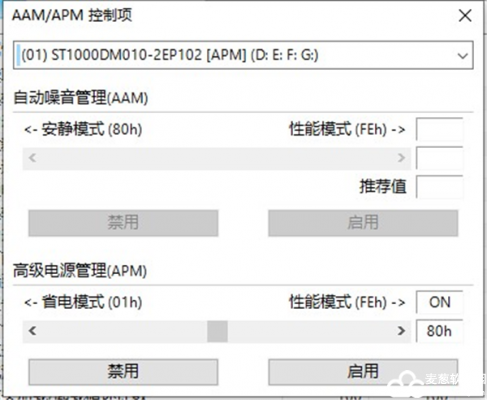The height and width of the screenshot is (400, 487).
Task: Click the AAM noise slider track
Action: click(217, 158)
